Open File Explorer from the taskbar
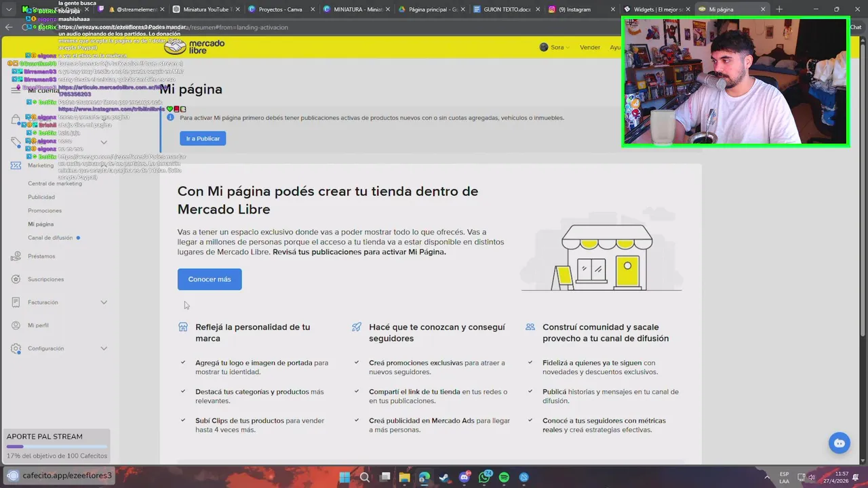The image size is (868, 488). point(404,477)
